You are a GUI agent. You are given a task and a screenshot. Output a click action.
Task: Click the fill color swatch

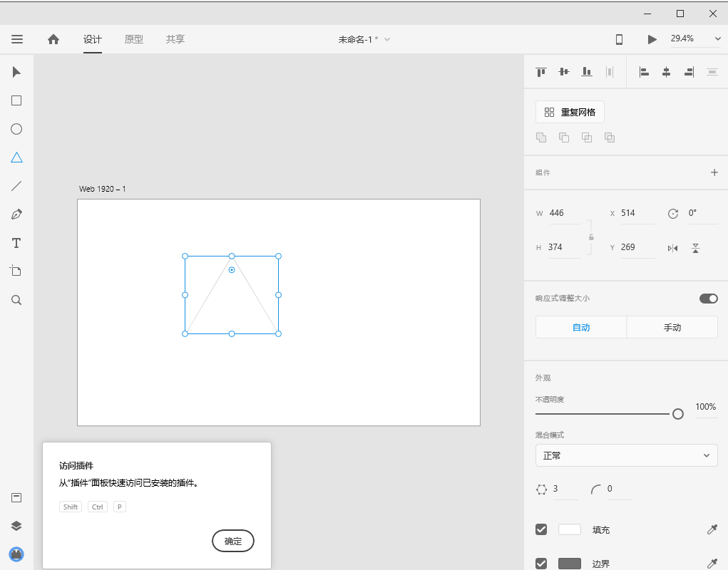tap(570, 529)
